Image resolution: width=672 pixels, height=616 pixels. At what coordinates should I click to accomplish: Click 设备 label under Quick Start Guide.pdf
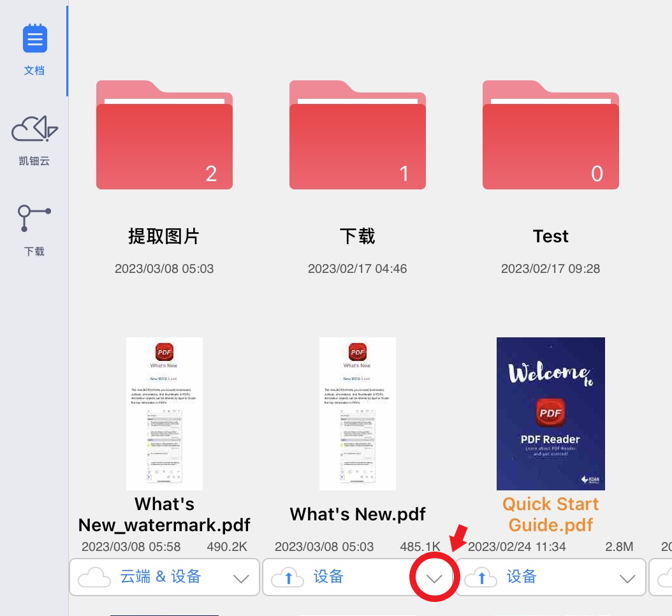point(522,576)
